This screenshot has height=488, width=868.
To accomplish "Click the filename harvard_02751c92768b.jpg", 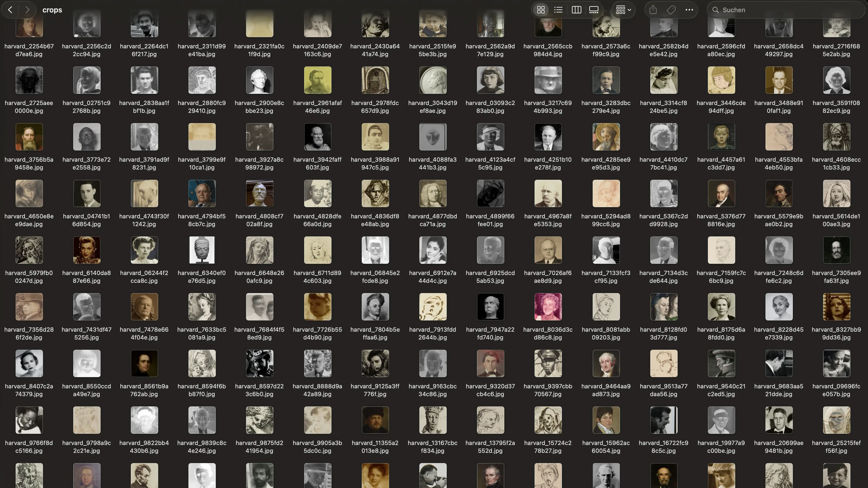I will click(87, 106).
